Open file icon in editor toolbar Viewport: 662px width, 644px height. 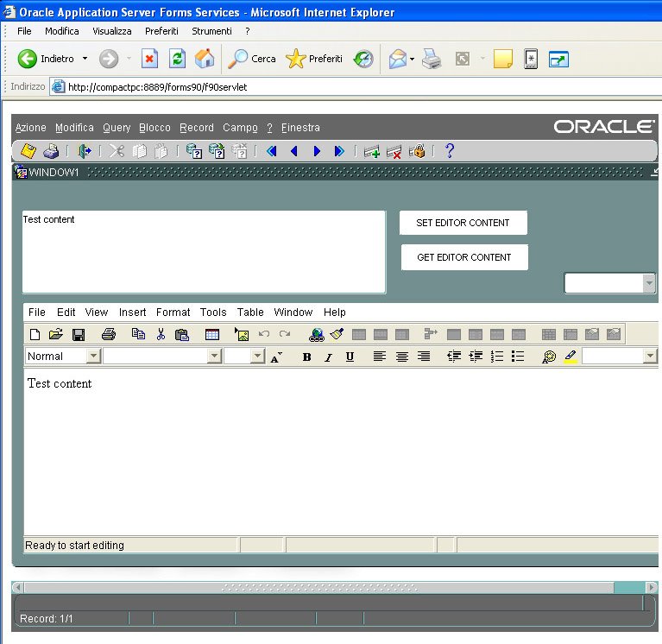pyautogui.click(x=56, y=334)
